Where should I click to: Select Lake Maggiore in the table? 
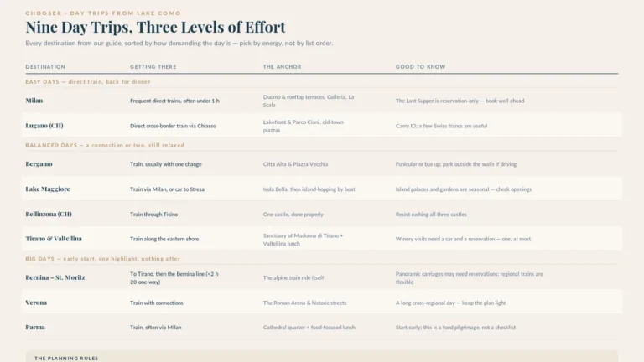pos(48,189)
